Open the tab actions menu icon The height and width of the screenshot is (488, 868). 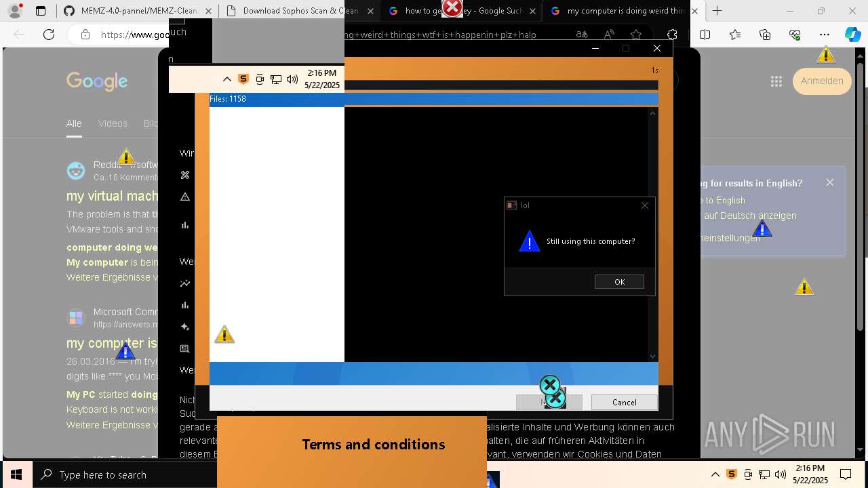41,11
